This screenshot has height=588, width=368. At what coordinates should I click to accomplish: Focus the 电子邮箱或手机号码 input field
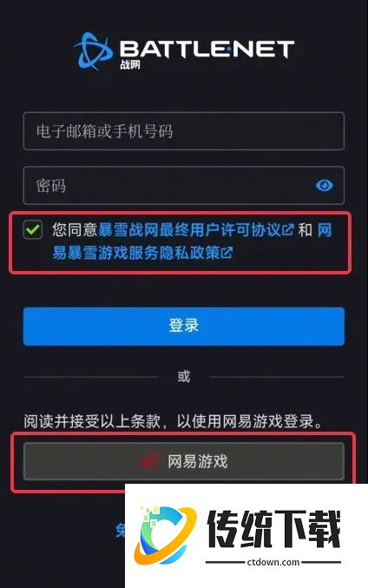[x=184, y=131]
